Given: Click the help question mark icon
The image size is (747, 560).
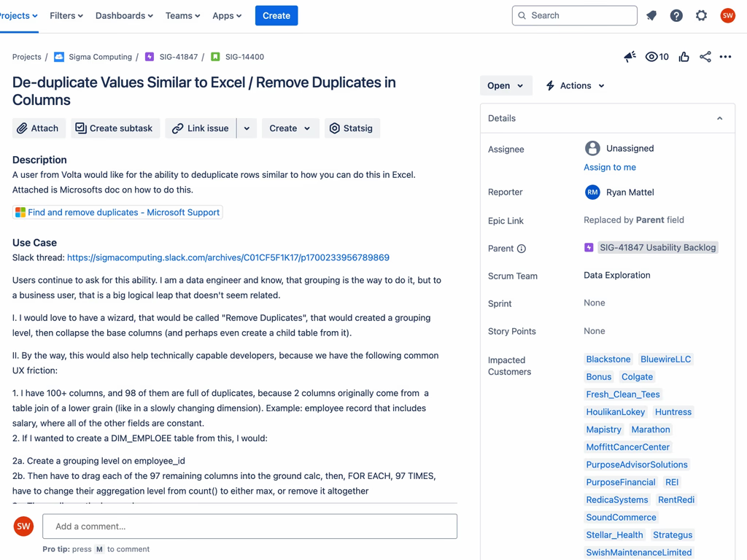Looking at the screenshot, I should point(676,15).
